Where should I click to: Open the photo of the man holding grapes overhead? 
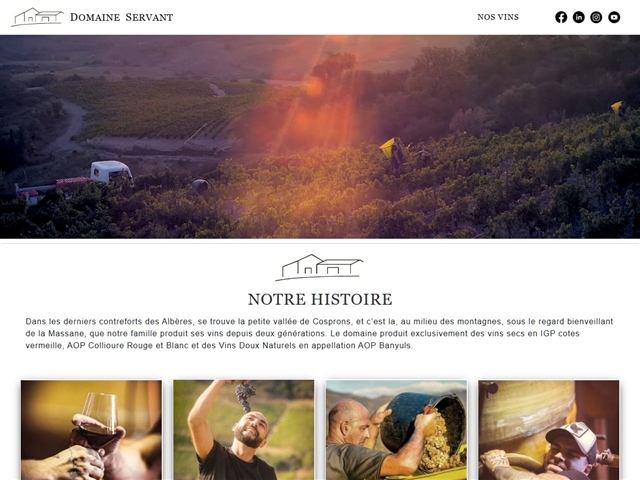point(244,430)
